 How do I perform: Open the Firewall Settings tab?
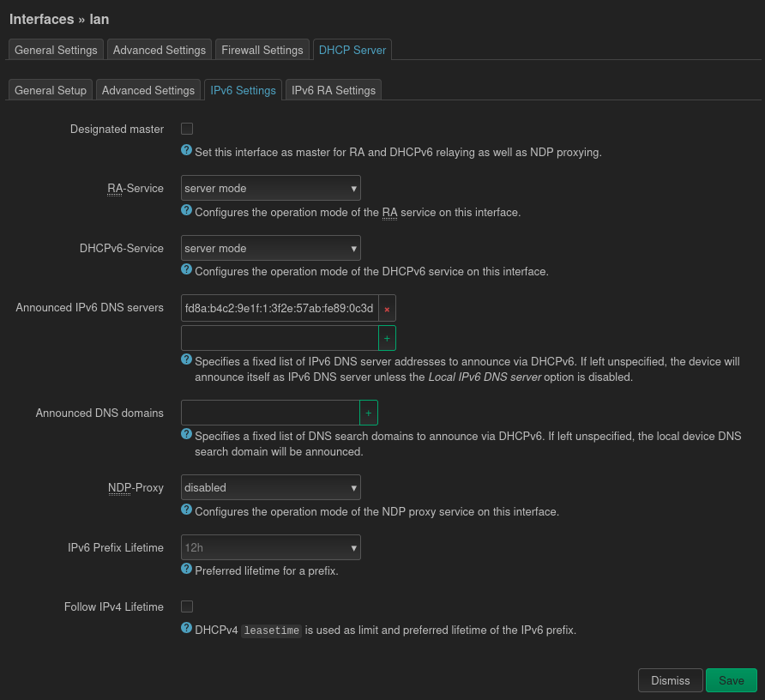[x=262, y=50]
